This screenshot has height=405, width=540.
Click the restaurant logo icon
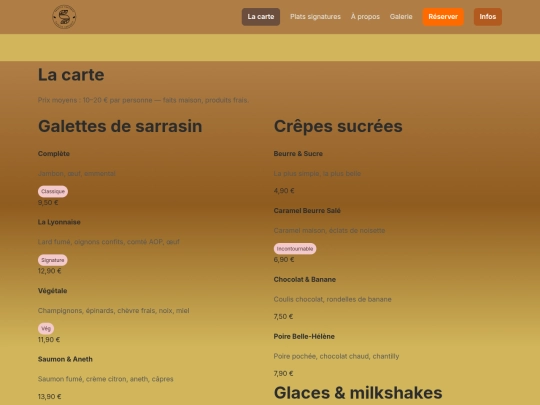click(64, 17)
